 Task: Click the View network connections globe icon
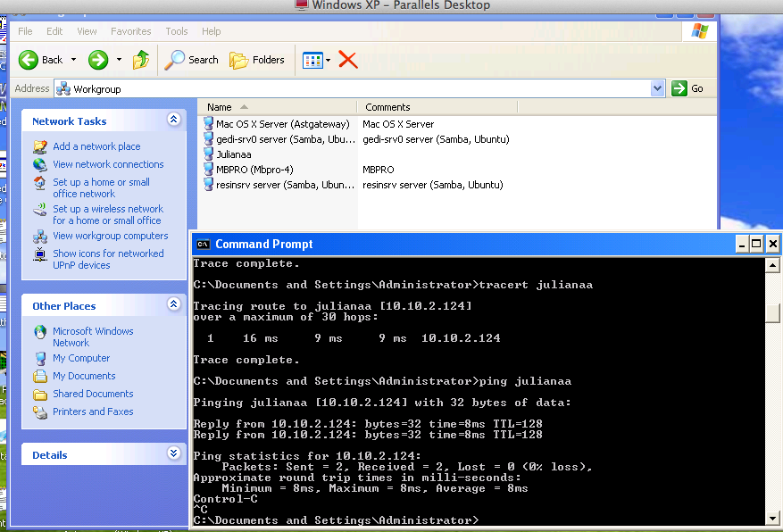pyautogui.click(x=40, y=165)
